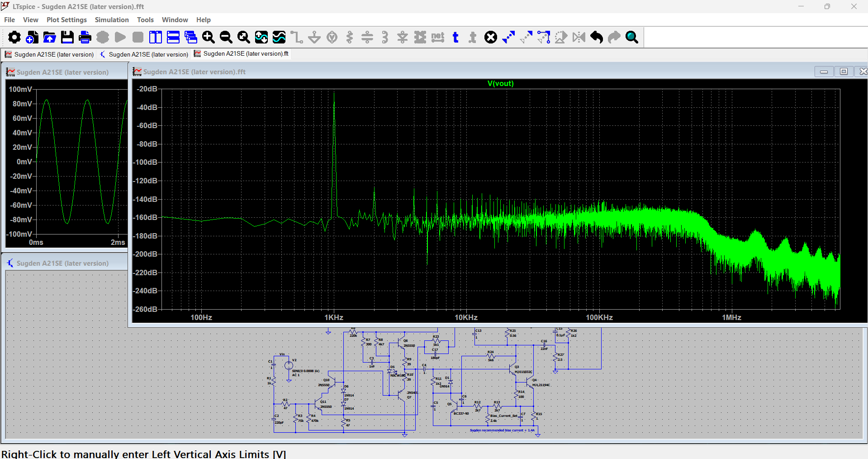Switch to the first Sugden A21SE waveform tab
The height and width of the screenshot is (459, 868).
click(x=49, y=54)
